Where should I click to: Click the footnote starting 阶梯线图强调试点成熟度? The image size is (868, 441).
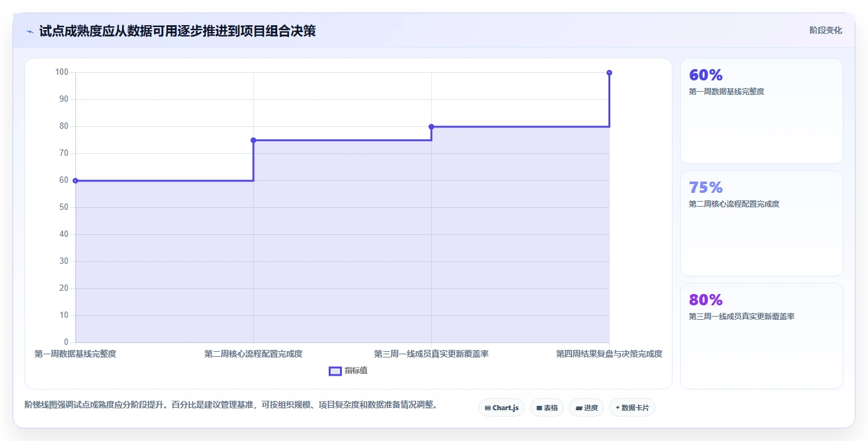(x=231, y=405)
